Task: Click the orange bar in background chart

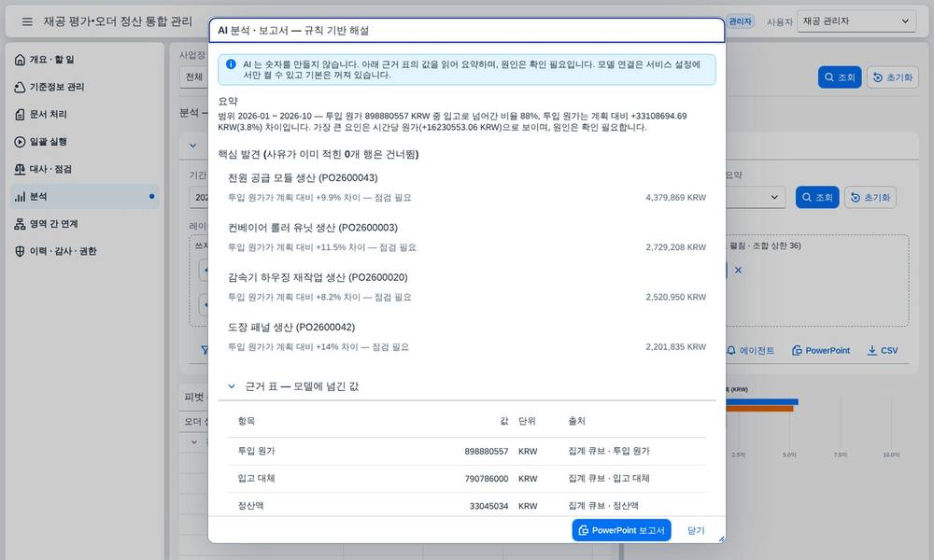Action: point(759,409)
